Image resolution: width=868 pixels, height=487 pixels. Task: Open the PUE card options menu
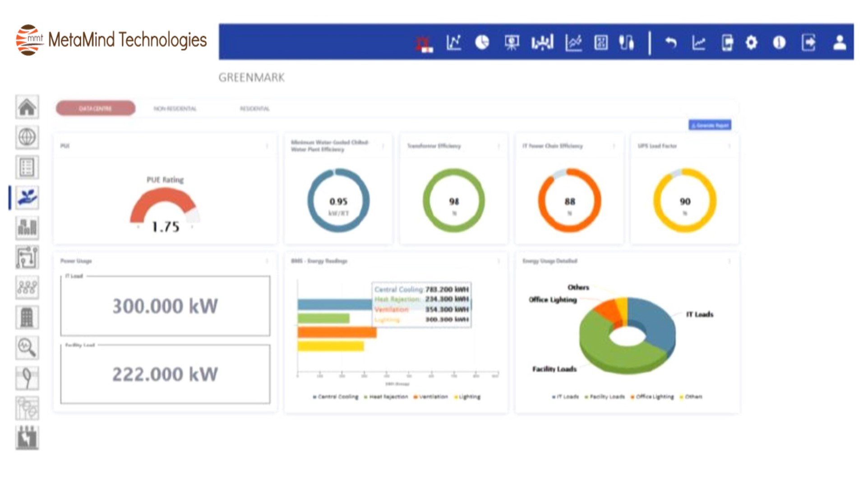pyautogui.click(x=267, y=146)
